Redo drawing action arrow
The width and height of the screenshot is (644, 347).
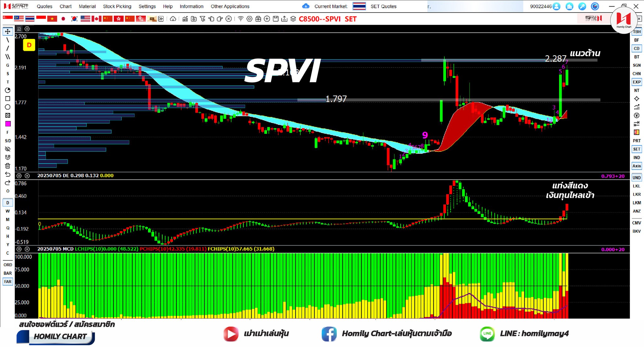pos(8,182)
